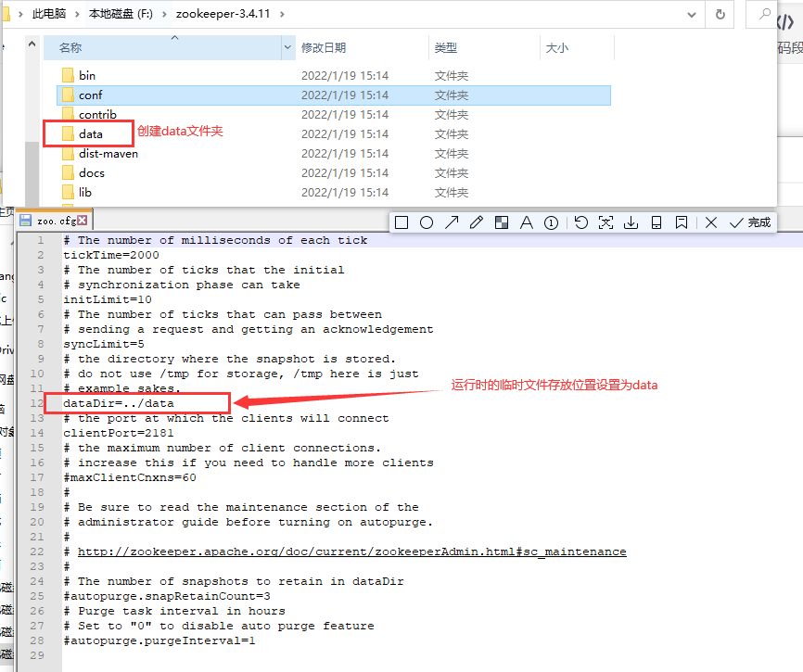Select the arrow annotation tool

452,222
